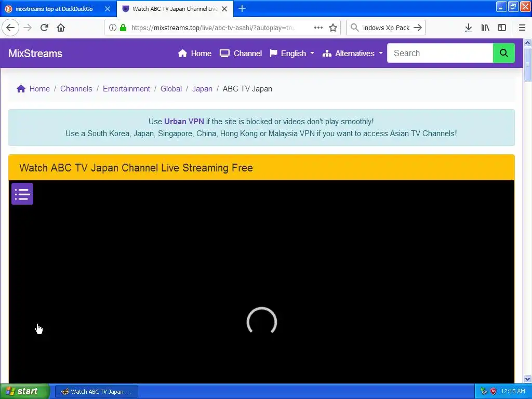Open channel list purple menu button
Screen dimensions: 532x399
tap(22, 194)
